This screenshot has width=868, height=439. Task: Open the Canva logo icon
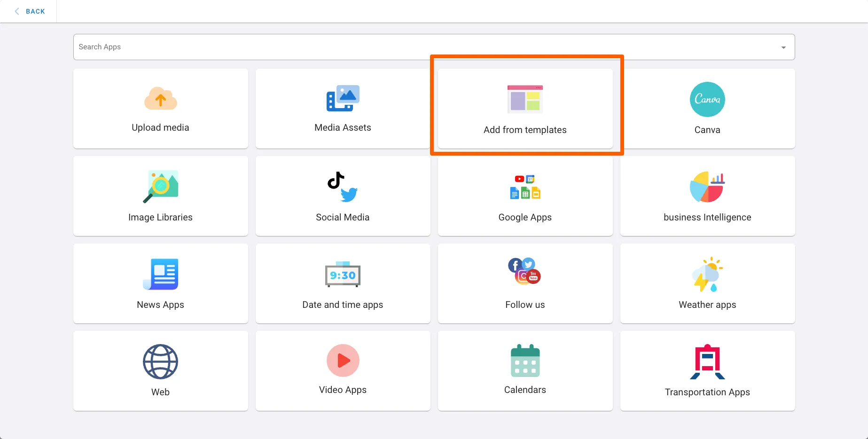click(x=707, y=100)
